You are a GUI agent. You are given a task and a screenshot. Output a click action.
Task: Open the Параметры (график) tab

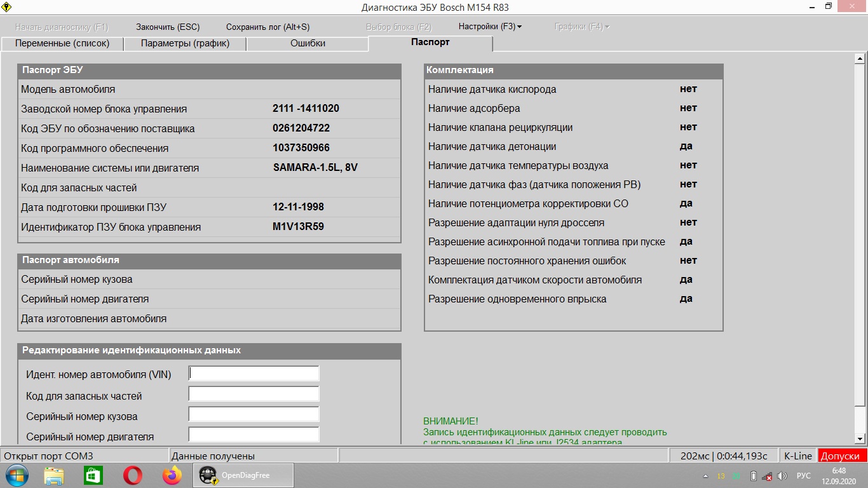click(185, 43)
